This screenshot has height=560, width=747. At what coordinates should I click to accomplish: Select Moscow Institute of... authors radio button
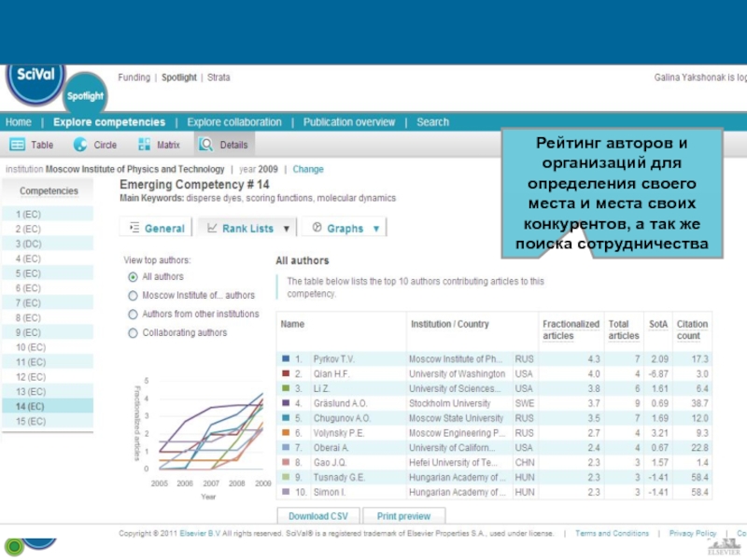pyautogui.click(x=133, y=296)
